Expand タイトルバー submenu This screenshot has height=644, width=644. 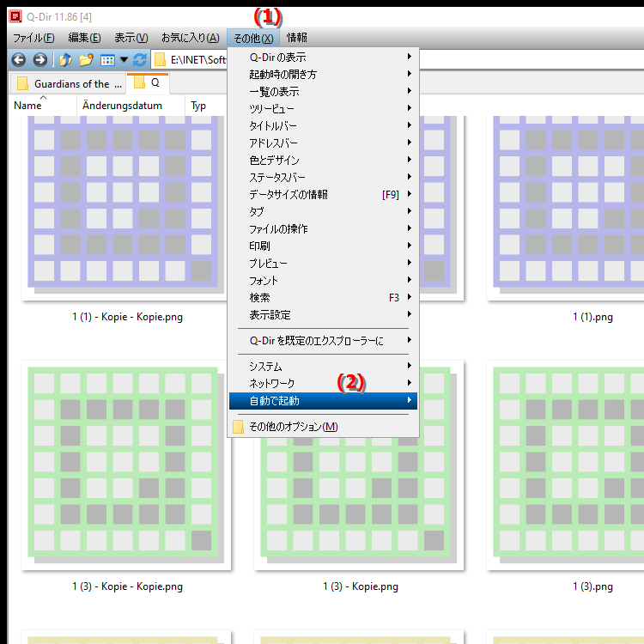(x=323, y=126)
